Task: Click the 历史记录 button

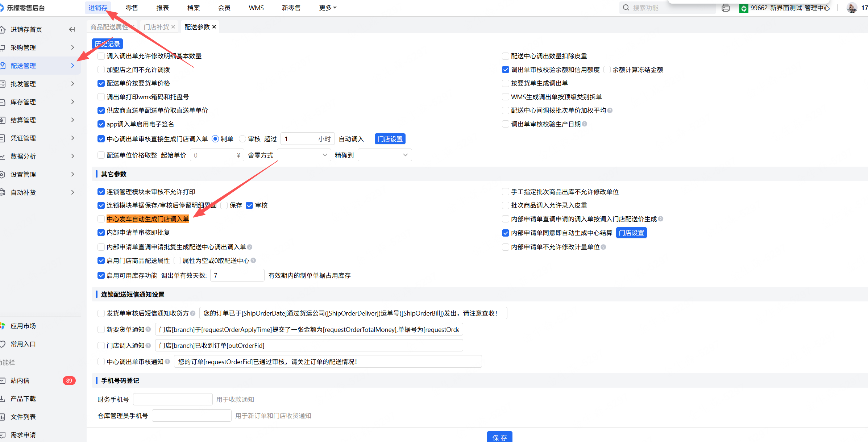Action: pos(107,44)
